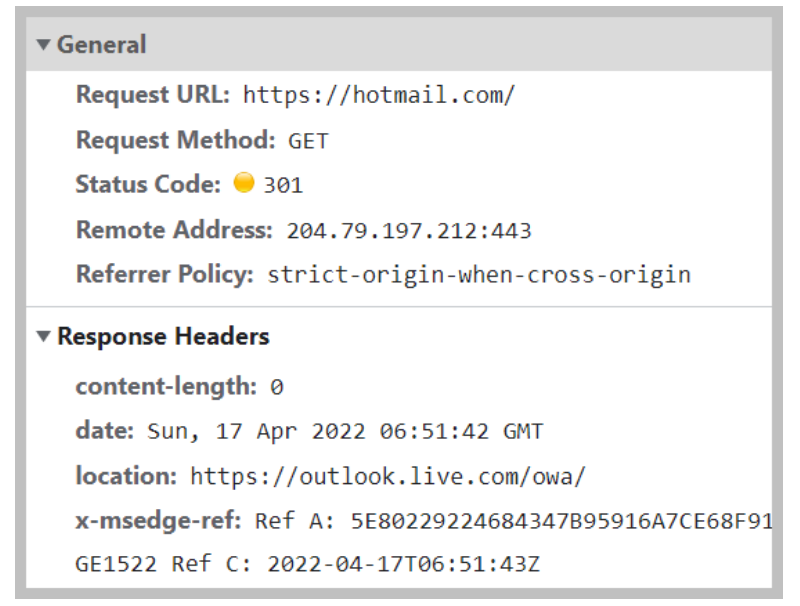The image size is (800, 606).
Task: Collapse the Response Headers section triangle
Action: click(x=43, y=337)
